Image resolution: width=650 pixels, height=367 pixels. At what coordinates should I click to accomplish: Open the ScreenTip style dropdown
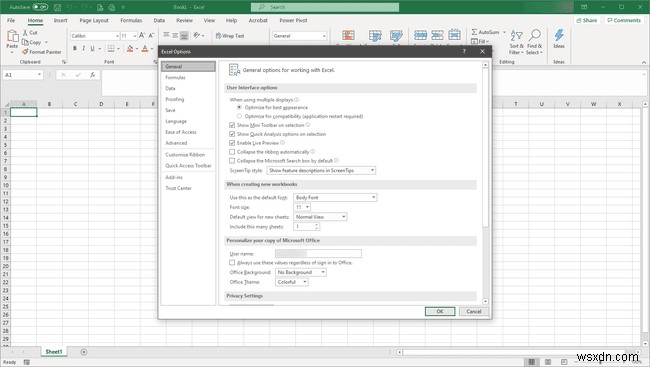coord(321,170)
